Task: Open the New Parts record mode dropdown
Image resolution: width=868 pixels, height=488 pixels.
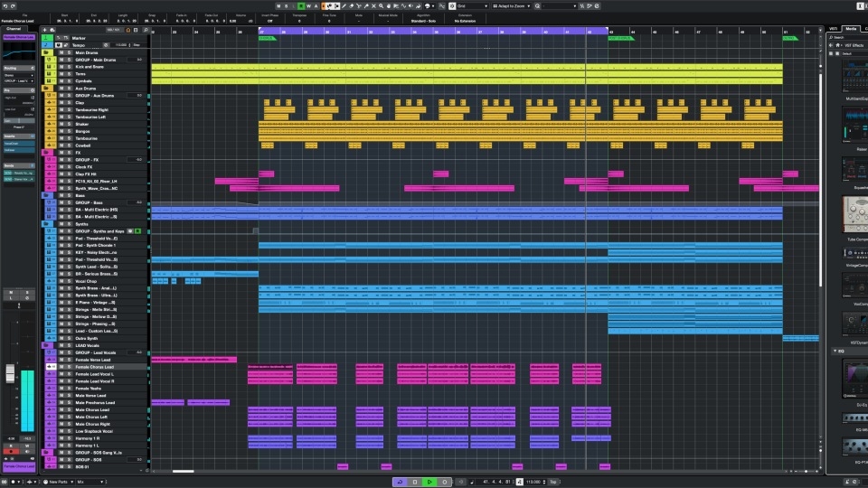Action: coord(57,482)
